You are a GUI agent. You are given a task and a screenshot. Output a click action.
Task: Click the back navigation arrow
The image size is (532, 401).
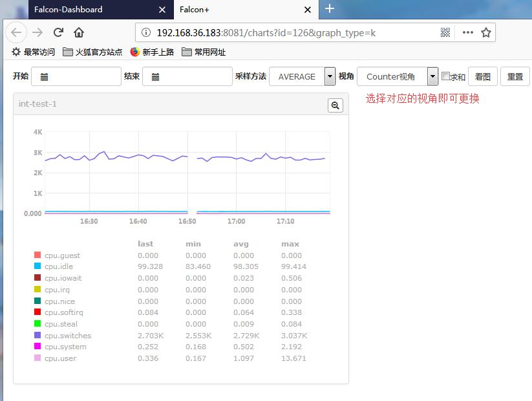(16, 32)
